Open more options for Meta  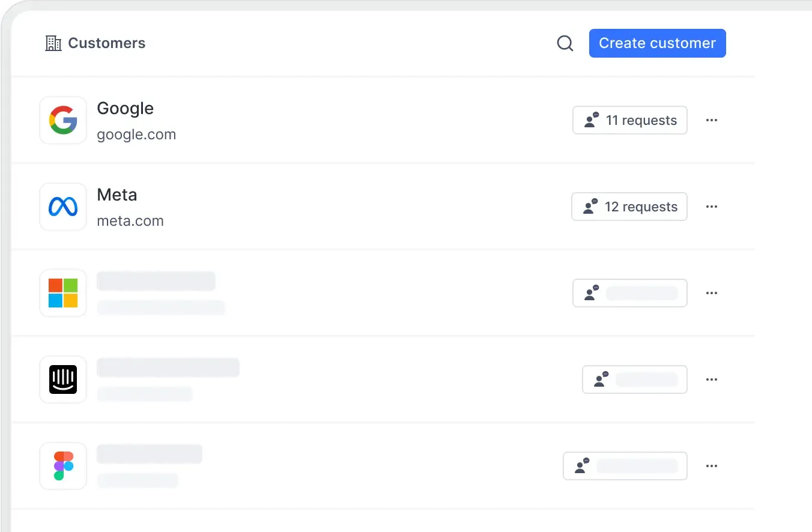712,207
